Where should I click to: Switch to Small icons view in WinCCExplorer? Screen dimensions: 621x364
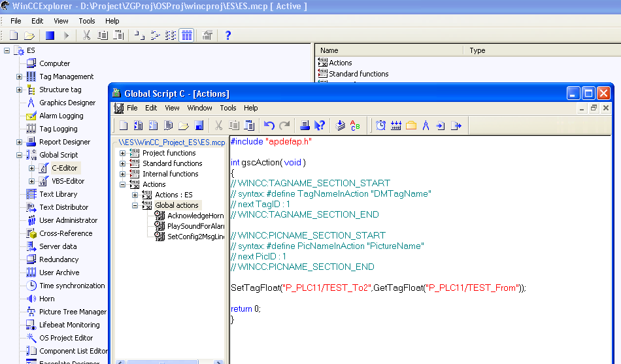click(155, 36)
